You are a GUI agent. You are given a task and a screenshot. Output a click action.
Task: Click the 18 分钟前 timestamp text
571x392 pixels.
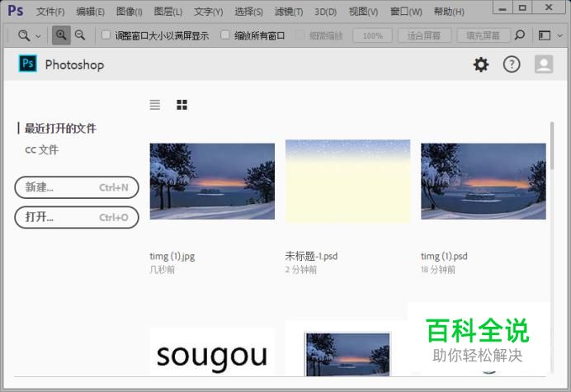[438, 270]
